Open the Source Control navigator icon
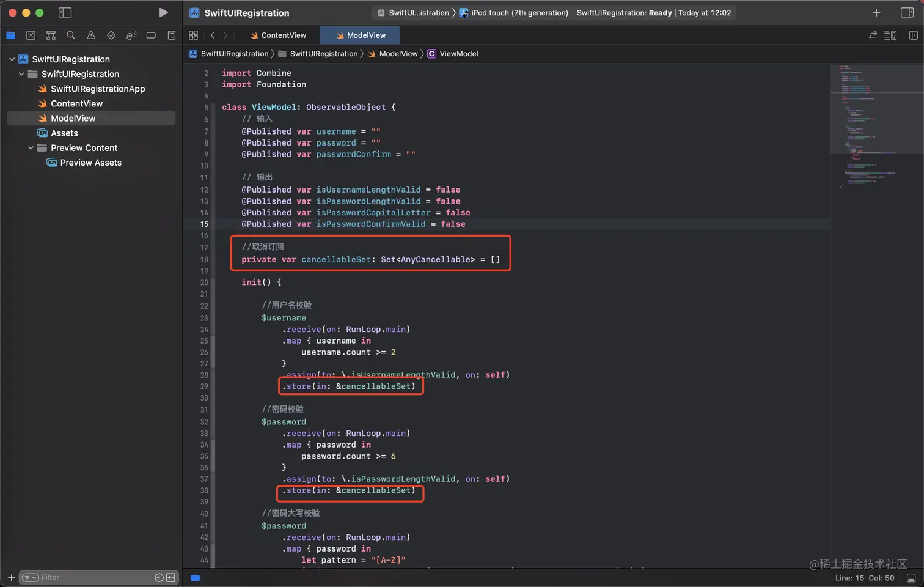 coord(31,35)
